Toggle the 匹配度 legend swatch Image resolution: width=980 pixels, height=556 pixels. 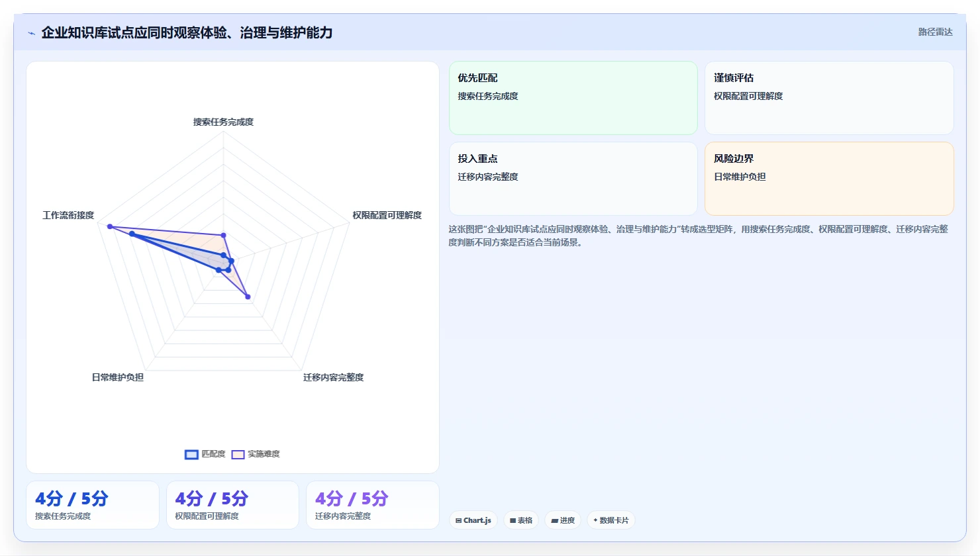191,454
